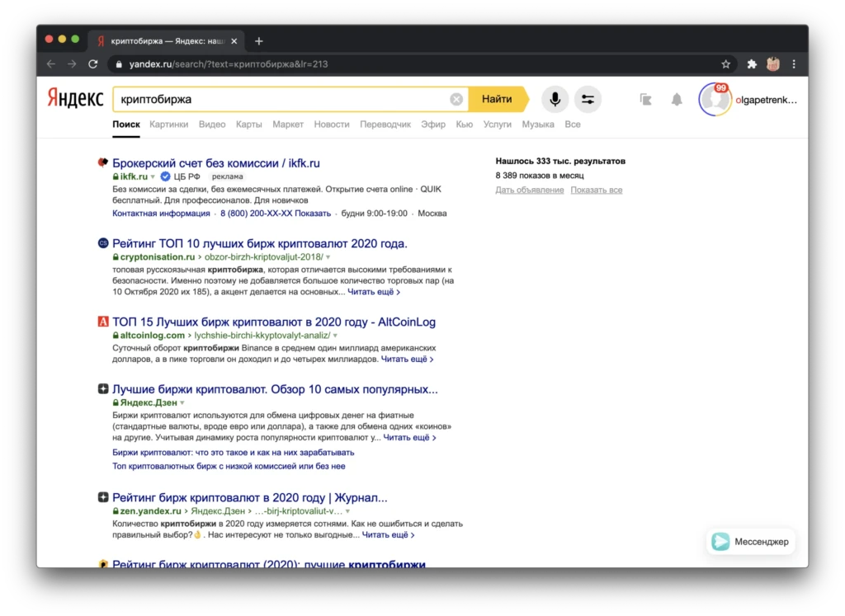Image resolution: width=845 pixels, height=616 pixels.
Task: Open user profile avatar
Action: 715,99
